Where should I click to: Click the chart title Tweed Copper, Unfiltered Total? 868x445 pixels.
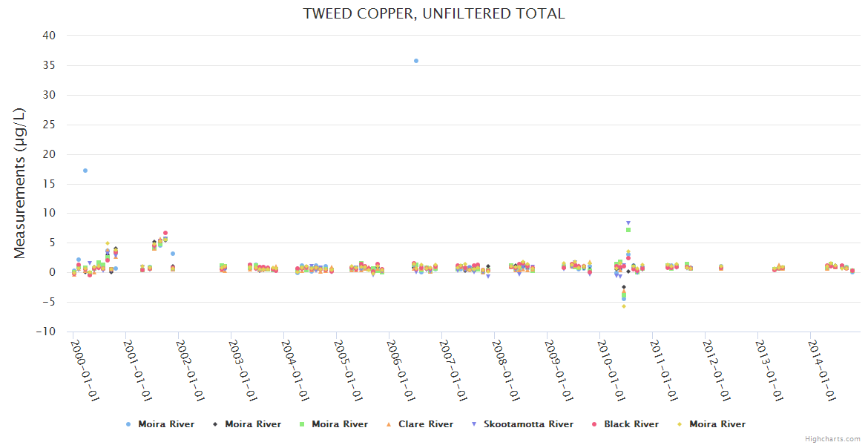pos(434,13)
